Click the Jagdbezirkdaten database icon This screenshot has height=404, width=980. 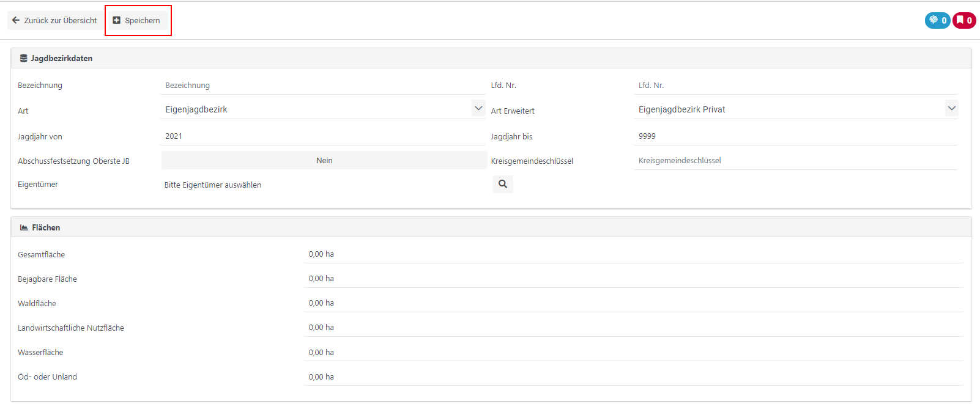tap(23, 59)
